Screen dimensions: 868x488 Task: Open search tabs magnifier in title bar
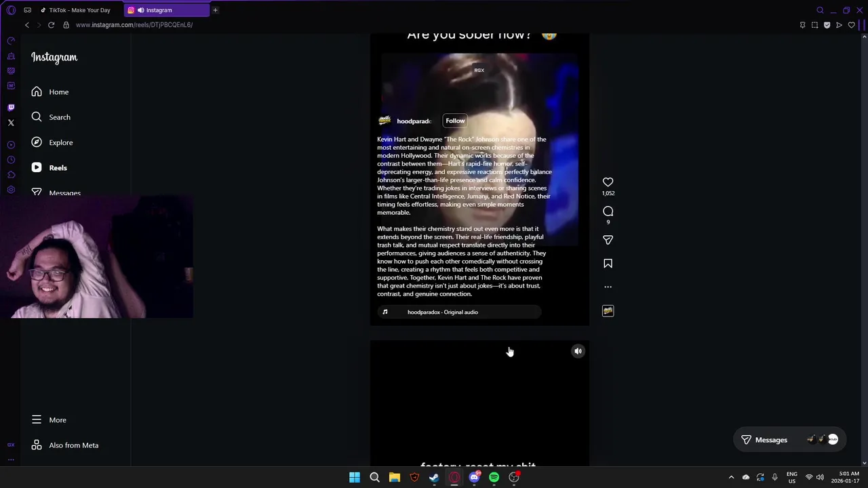click(820, 10)
